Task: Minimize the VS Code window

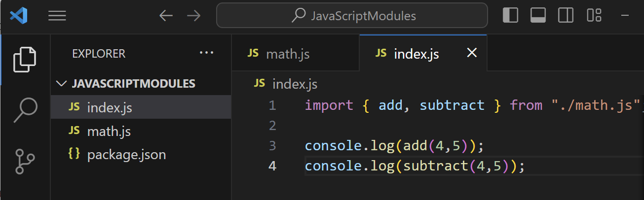Action: (626, 16)
